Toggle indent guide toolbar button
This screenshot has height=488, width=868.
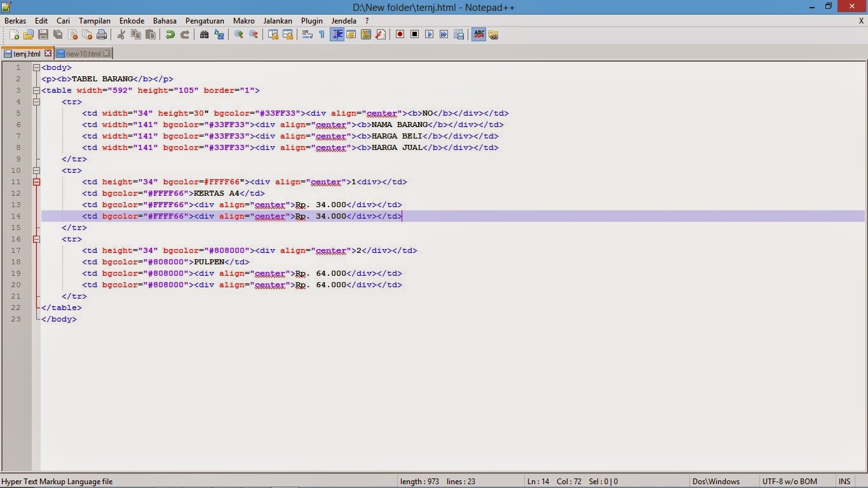[337, 34]
